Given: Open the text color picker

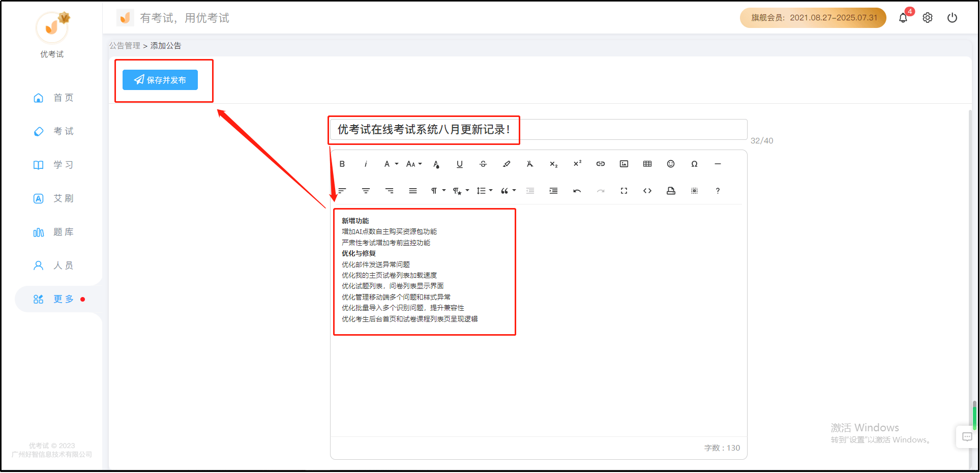Looking at the screenshot, I should [436, 164].
